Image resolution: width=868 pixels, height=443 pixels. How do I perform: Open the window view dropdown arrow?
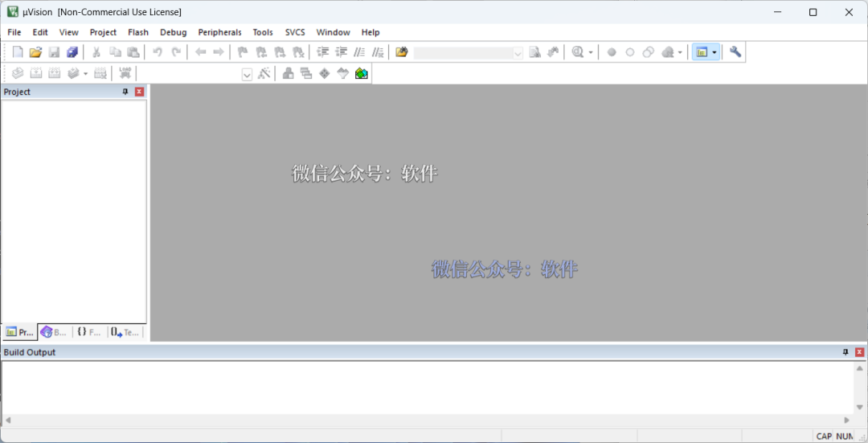point(714,52)
